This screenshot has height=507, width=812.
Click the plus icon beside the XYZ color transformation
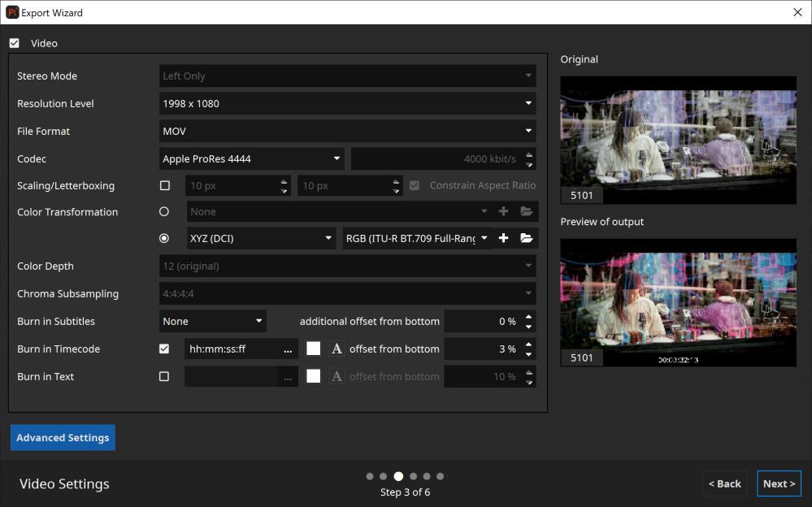tap(503, 238)
